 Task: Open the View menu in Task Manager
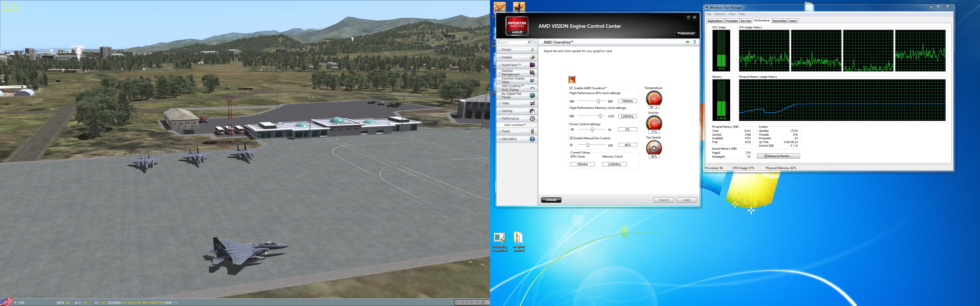coord(732,14)
